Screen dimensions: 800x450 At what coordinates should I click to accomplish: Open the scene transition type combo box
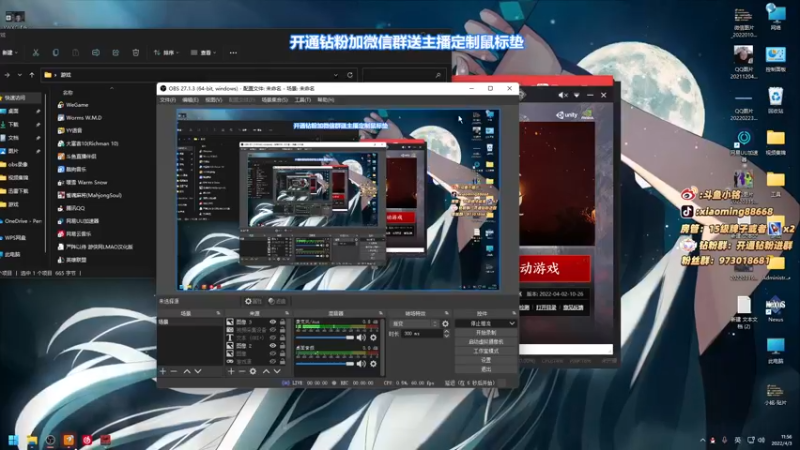click(x=414, y=323)
